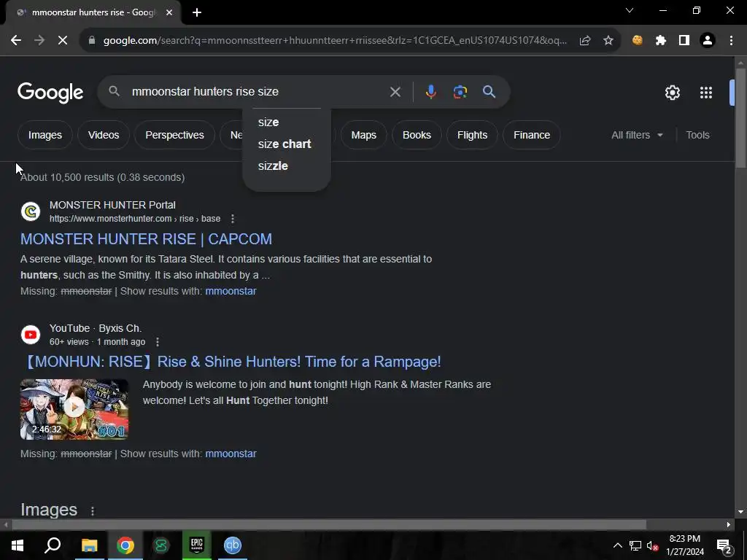Open more options beside Images heading
The height and width of the screenshot is (560, 747).
(93, 511)
